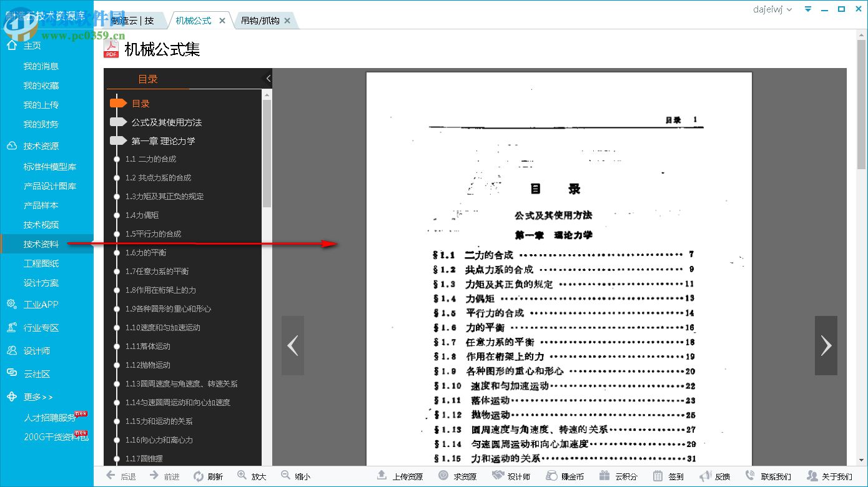Click the 赚金币 earn coins icon
This screenshot has width=868, height=487.
(x=565, y=475)
